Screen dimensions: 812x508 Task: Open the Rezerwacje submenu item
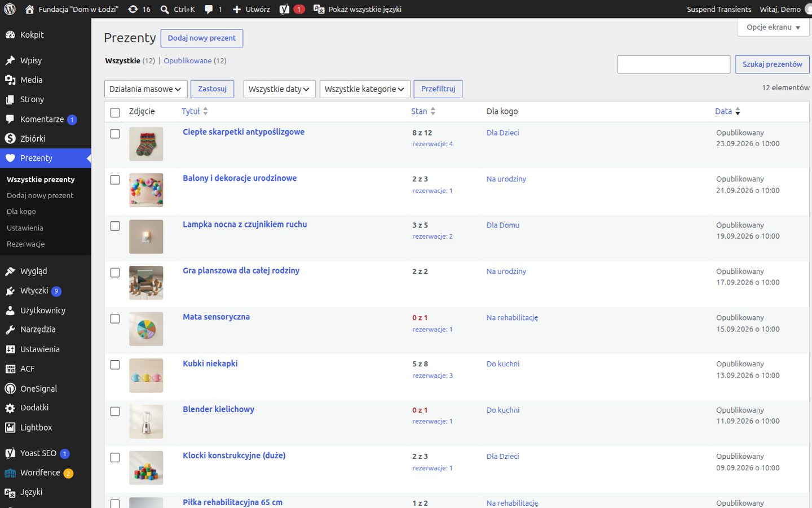26,244
